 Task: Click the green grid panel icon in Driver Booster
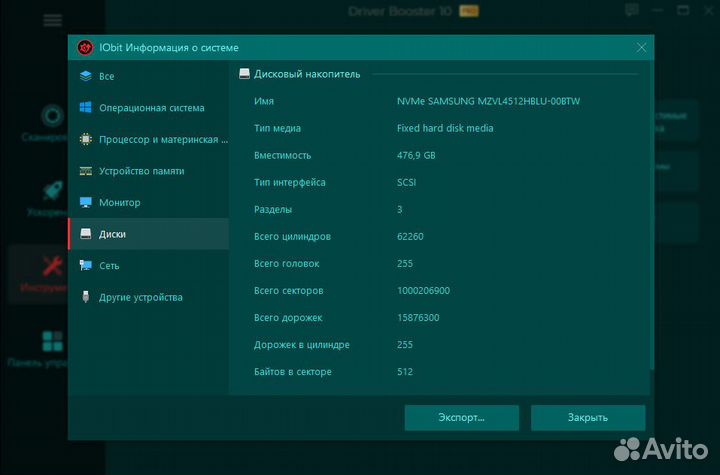tap(52, 341)
